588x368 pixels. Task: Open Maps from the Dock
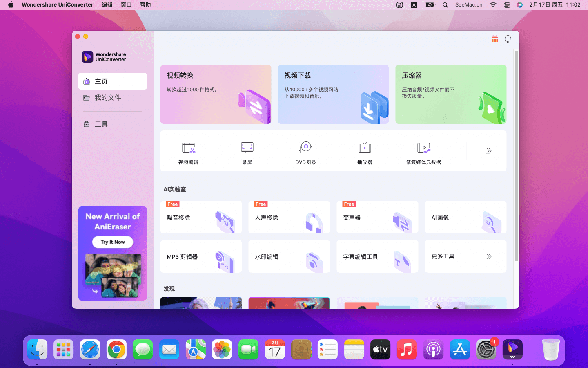point(196,350)
